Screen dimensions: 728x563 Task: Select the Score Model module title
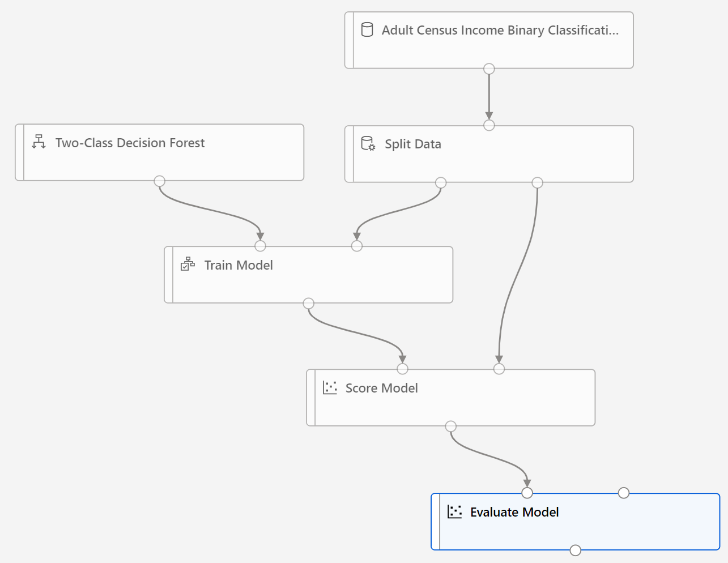point(382,388)
